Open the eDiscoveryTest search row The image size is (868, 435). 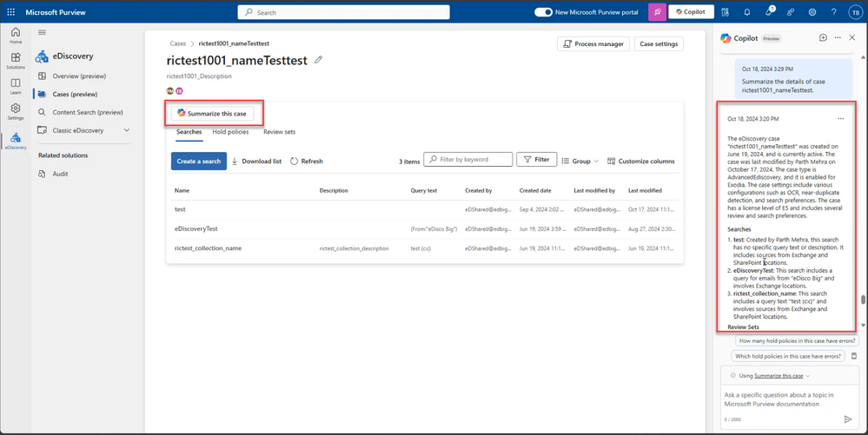point(425,228)
